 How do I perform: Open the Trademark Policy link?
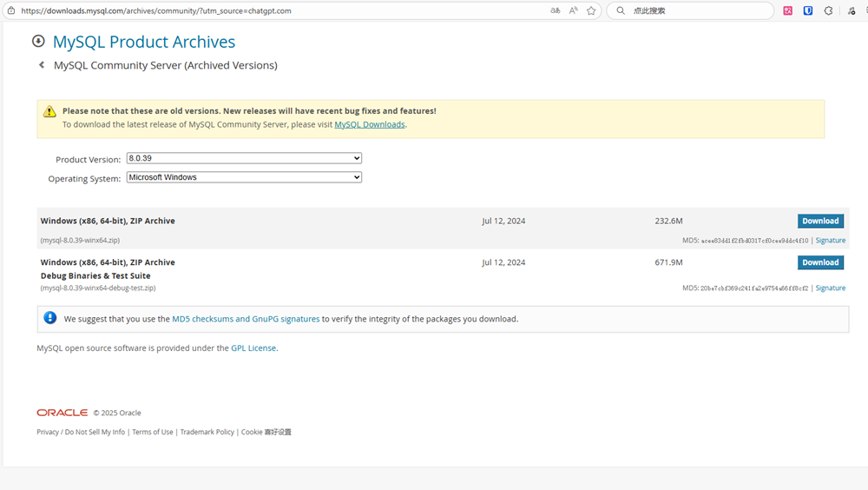tap(207, 432)
